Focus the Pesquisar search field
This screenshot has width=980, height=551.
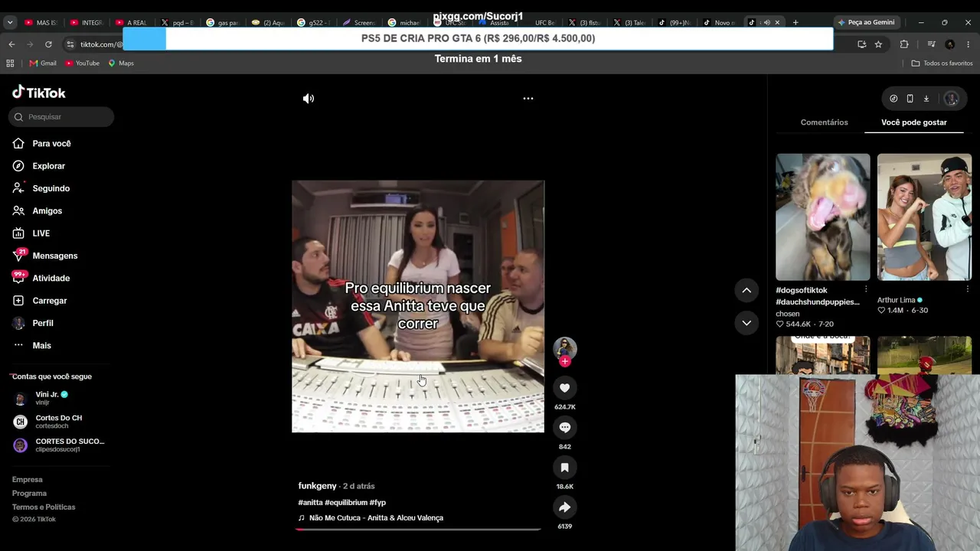click(61, 117)
